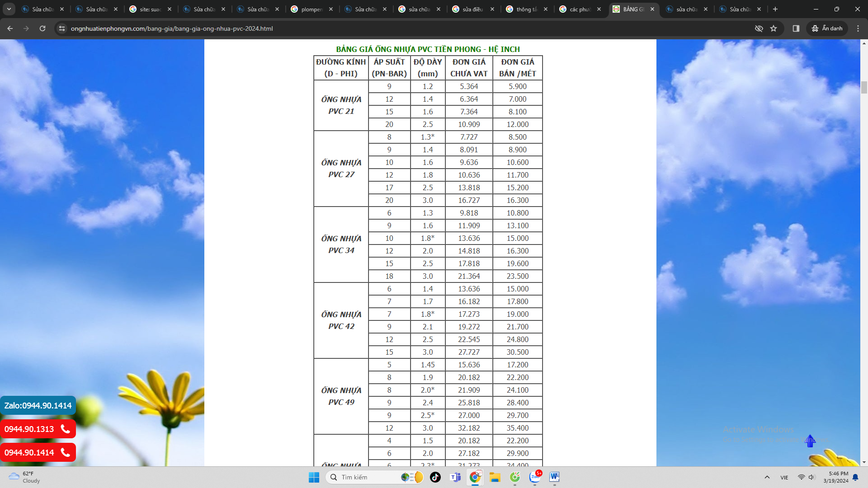
Task: Click the price cell '23.500'
Action: [x=518, y=276]
